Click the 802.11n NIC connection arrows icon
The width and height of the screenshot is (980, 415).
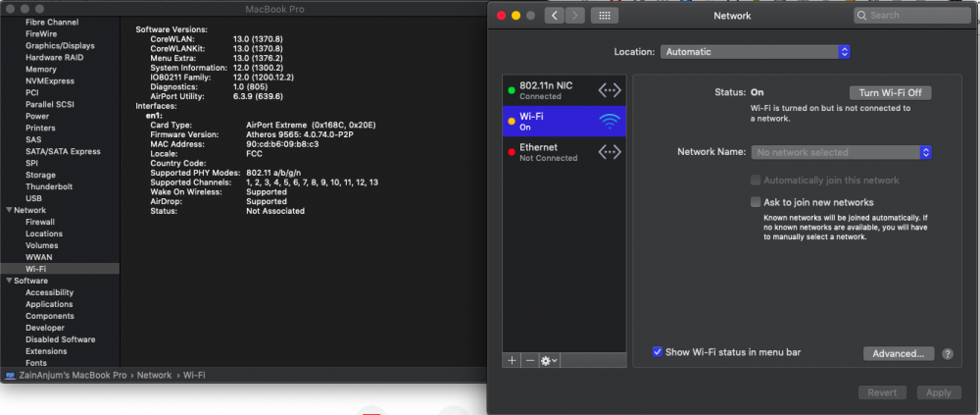610,90
